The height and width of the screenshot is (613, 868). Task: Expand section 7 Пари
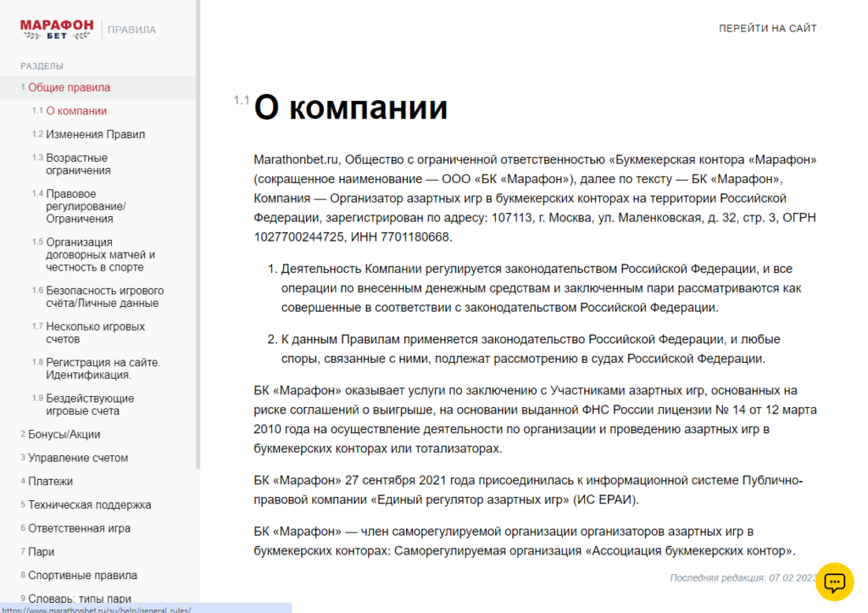click(41, 552)
